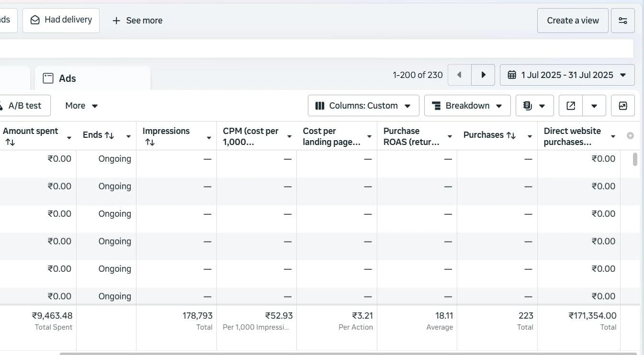Click the vertical table scrollbar
Screen dimensions: 644x355
tap(635, 159)
